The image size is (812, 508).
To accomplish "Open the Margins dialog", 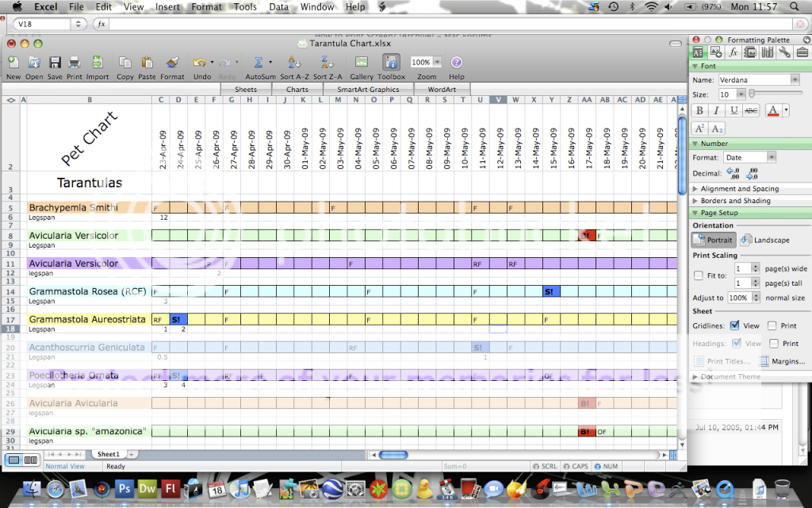I will click(x=788, y=361).
